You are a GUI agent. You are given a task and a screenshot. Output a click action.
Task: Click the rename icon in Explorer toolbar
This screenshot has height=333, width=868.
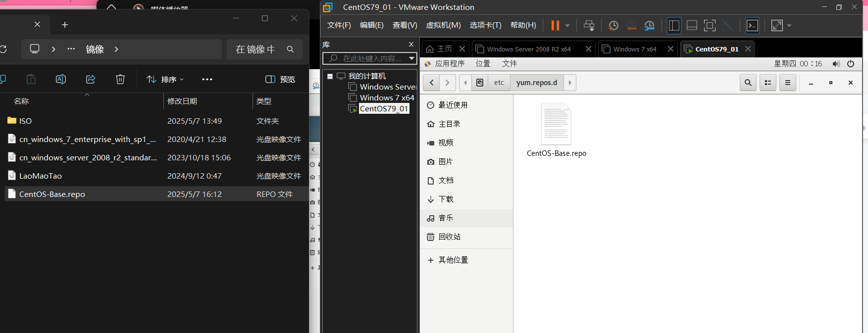click(x=61, y=79)
